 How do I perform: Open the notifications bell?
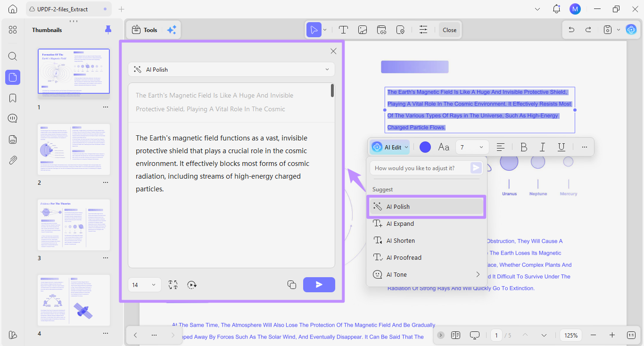556,9
